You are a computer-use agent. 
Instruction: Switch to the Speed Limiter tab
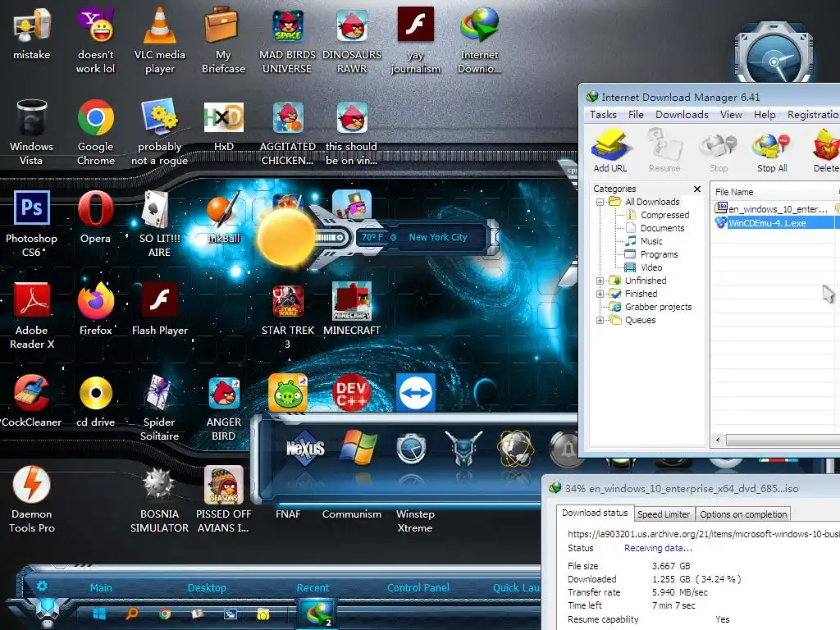pyautogui.click(x=664, y=514)
